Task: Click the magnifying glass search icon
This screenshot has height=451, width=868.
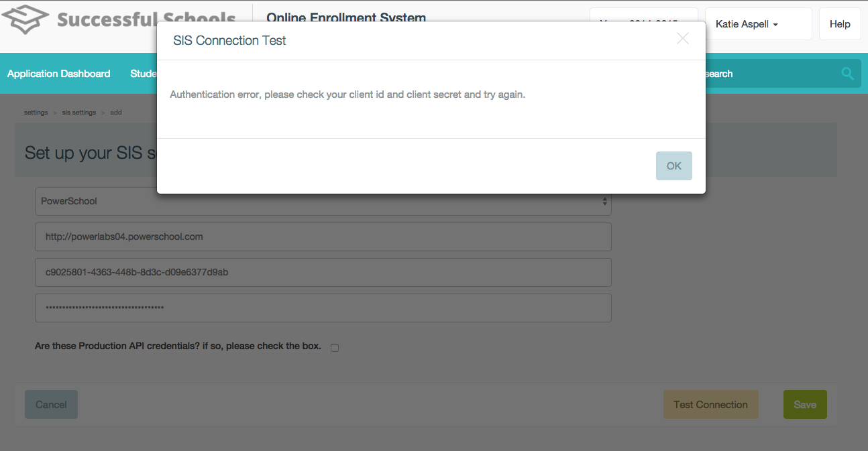Action: coord(848,74)
